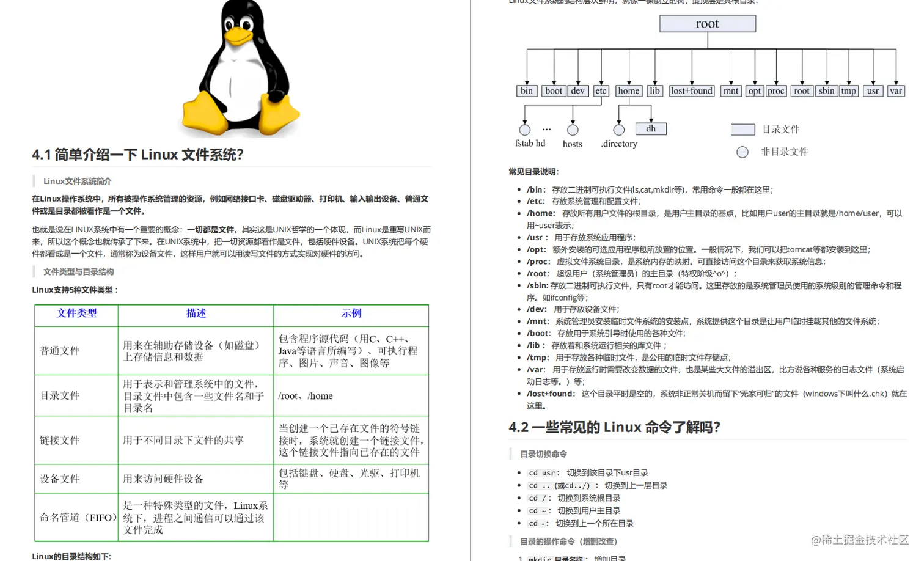Click the 普通文件 table cell
This screenshot has width=924, height=561.
[x=59, y=350]
